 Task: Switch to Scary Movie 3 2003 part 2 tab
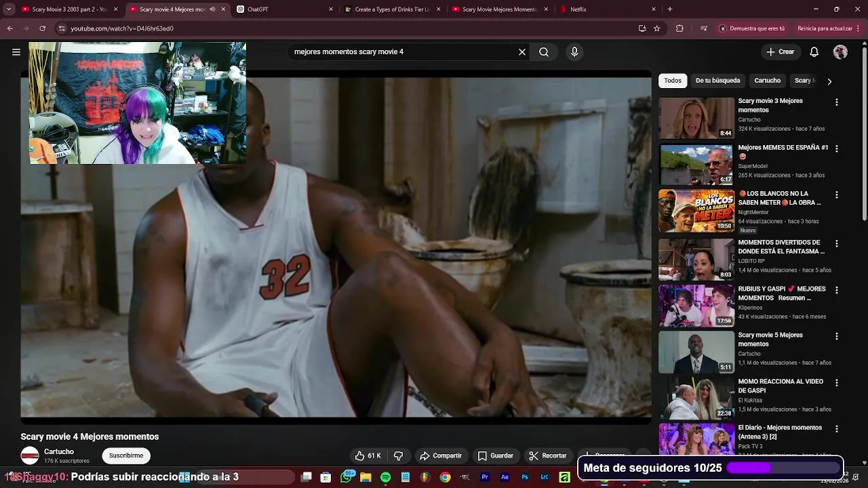tap(65, 9)
